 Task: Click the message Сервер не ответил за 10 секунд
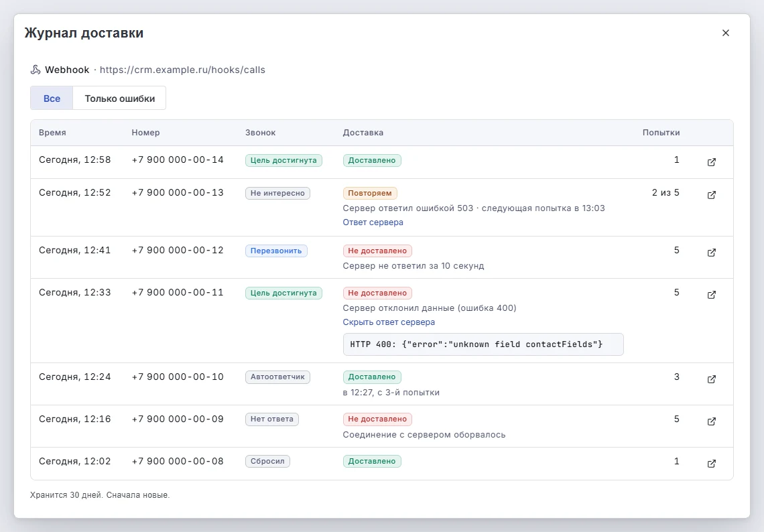pyautogui.click(x=413, y=266)
